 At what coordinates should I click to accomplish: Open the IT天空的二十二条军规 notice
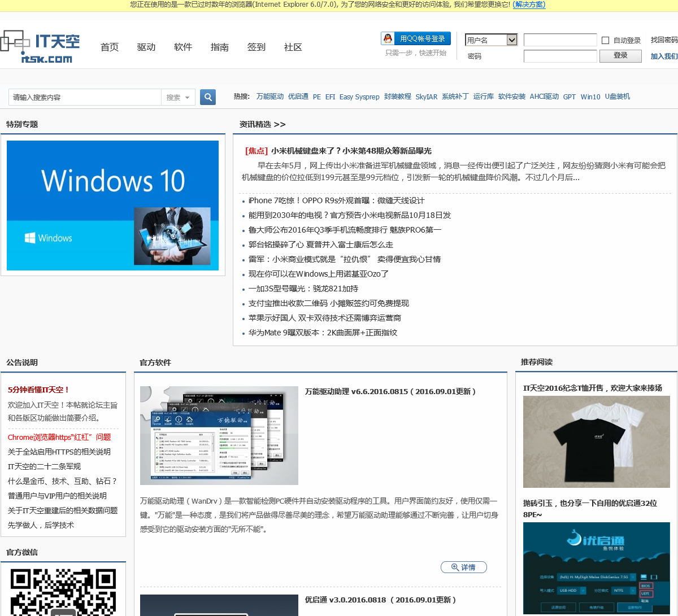tap(44, 466)
